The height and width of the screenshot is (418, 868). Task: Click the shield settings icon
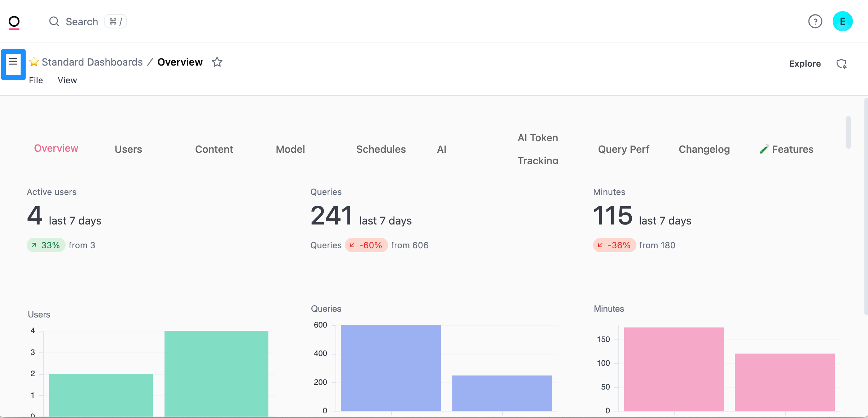point(841,64)
